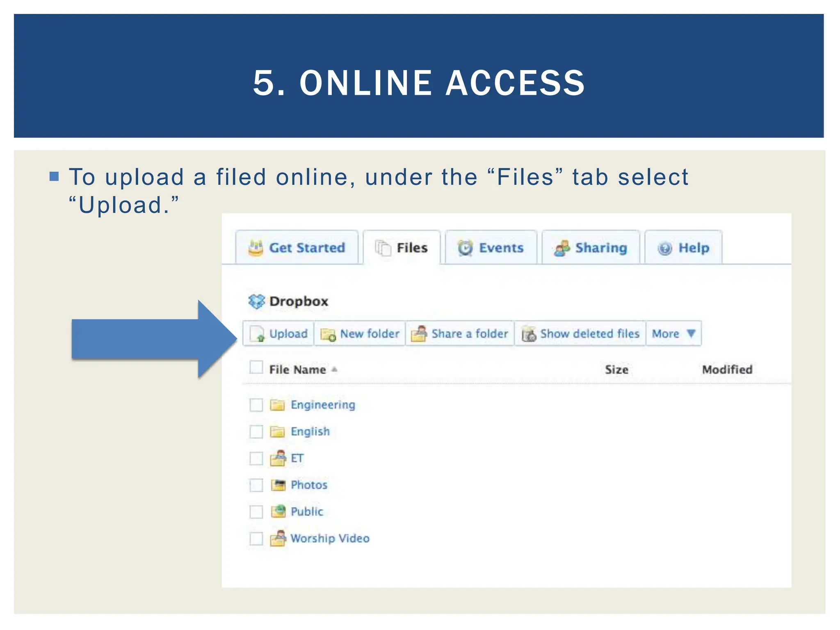Click the Share a folder icon
840x630 pixels.
tap(419, 333)
